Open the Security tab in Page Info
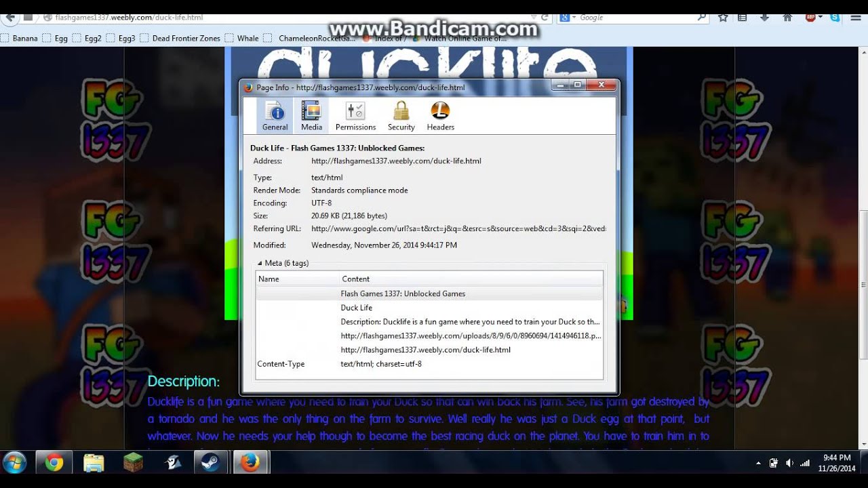The width and height of the screenshot is (868, 488). 401,116
